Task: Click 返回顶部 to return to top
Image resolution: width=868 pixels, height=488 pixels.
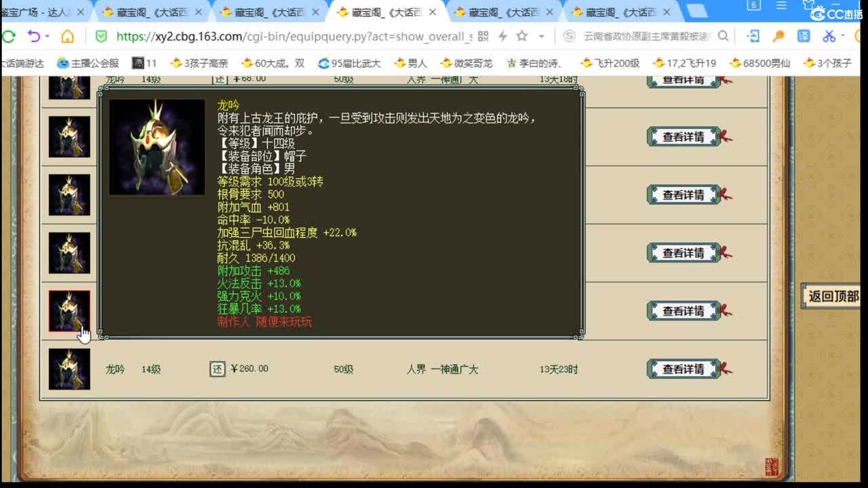Action: (x=833, y=296)
